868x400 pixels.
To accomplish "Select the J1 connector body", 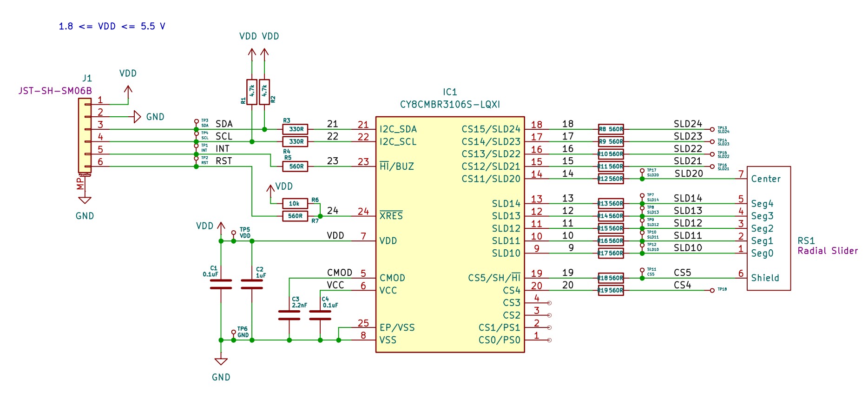I will point(85,135).
